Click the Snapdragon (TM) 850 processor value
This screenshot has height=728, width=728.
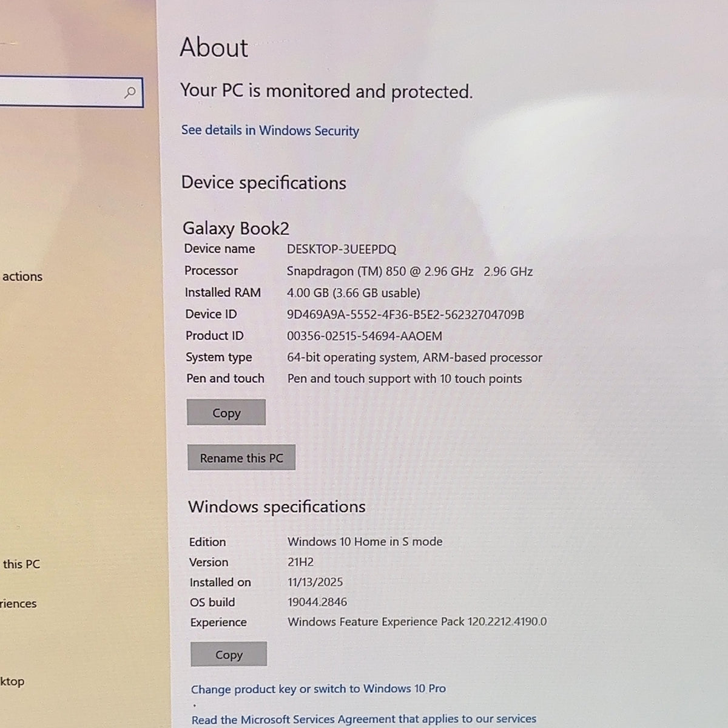tap(409, 271)
